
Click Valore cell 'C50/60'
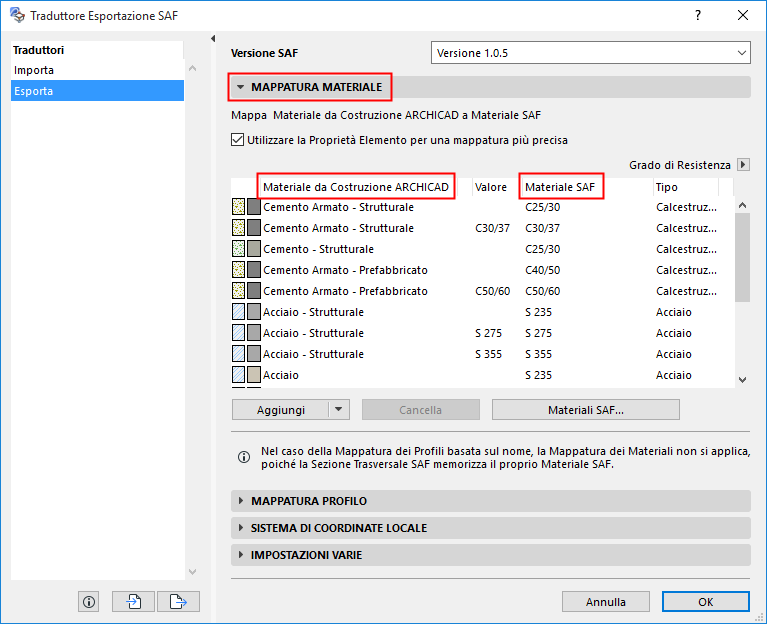click(x=493, y=291)
